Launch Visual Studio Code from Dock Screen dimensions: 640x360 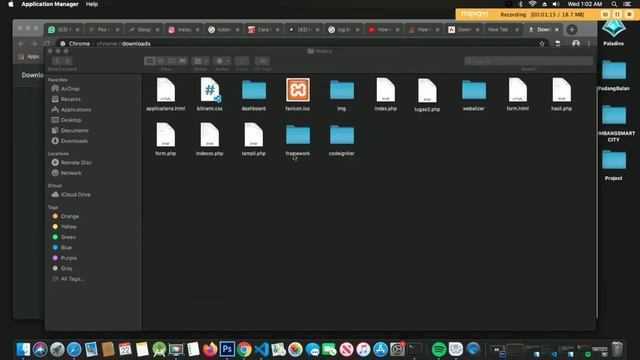coord(261,349)
